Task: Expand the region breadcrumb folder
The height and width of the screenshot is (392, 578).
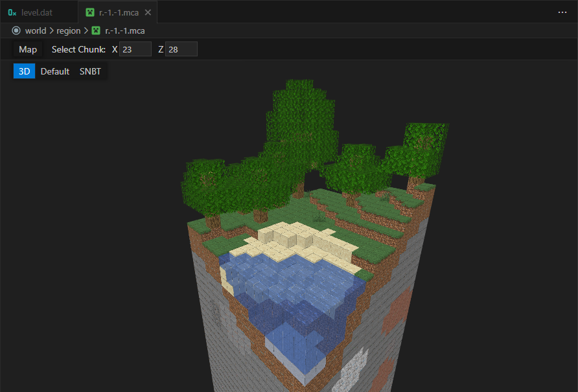Action: [69, 30]
